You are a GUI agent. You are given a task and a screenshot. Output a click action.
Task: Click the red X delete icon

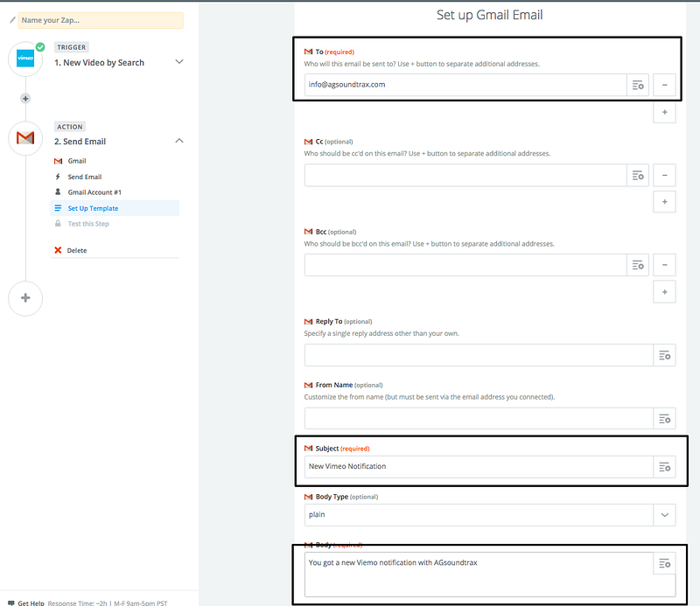coord(58,250)
